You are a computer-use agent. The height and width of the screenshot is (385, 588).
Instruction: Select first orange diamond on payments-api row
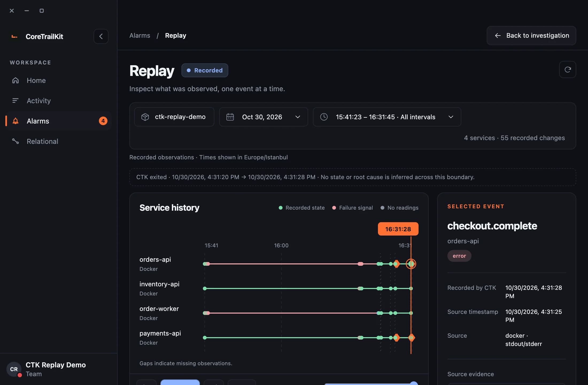397,338
